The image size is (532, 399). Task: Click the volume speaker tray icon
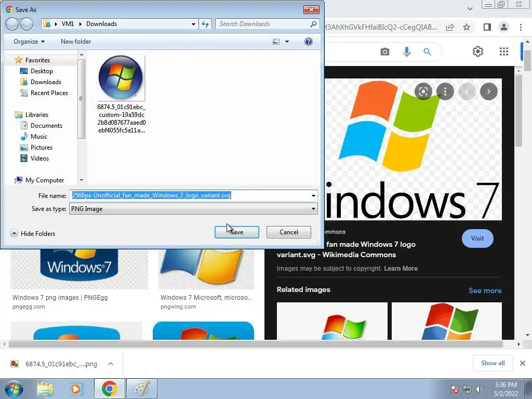pos(480,389)
